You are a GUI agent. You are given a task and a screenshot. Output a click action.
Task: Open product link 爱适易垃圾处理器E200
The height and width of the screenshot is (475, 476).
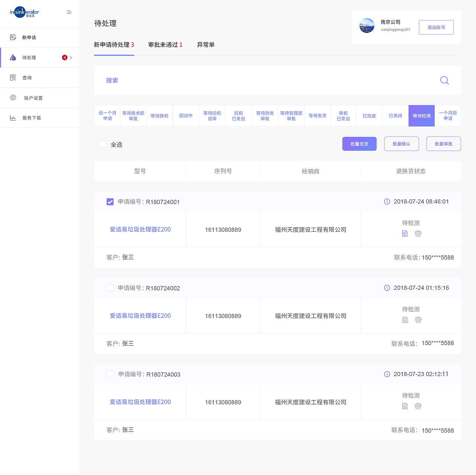point(140,230)
